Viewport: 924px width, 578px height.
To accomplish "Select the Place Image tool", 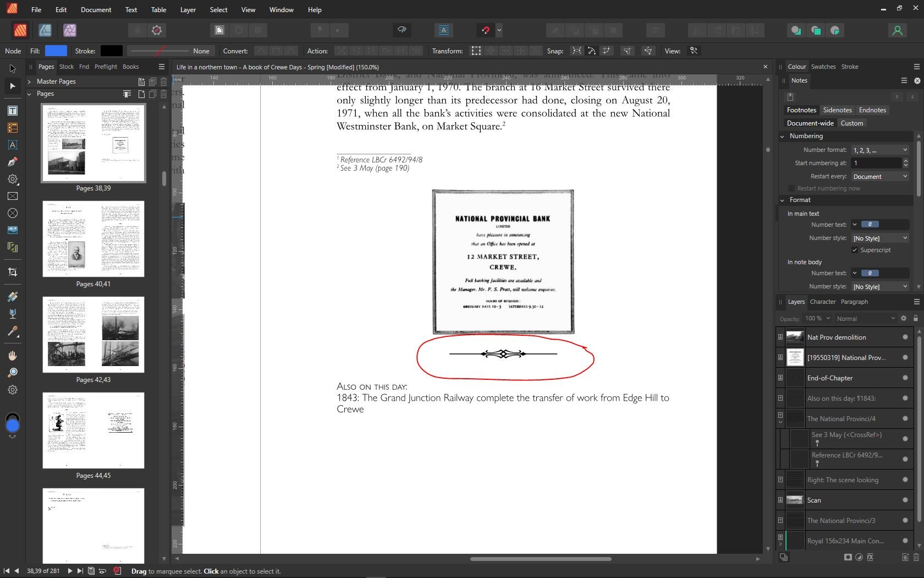I will point(13,230).
